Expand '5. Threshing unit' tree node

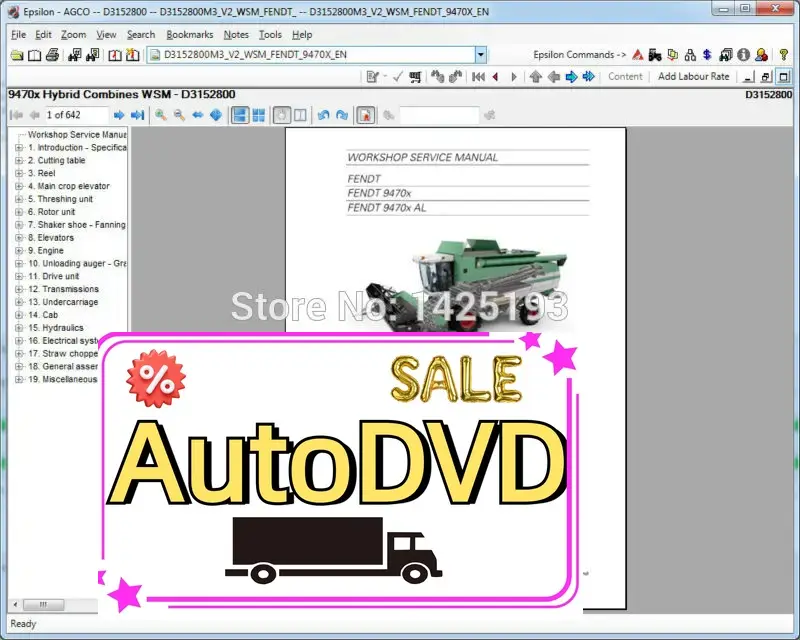19,199
